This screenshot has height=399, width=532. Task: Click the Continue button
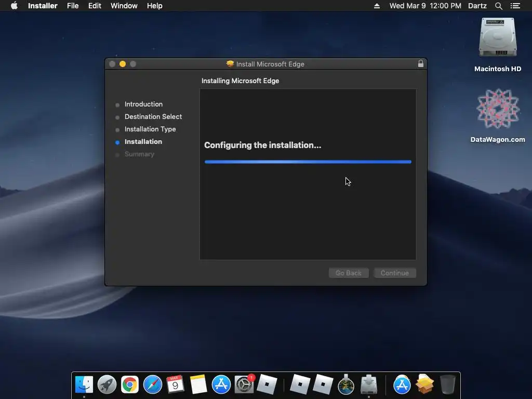coord(395,273)
